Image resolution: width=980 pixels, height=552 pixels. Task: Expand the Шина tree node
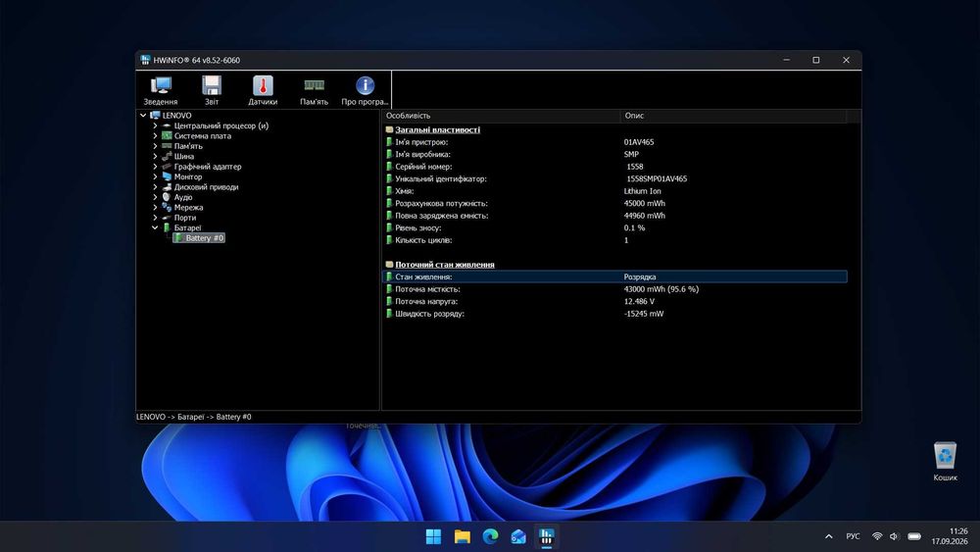coord(155,156)
